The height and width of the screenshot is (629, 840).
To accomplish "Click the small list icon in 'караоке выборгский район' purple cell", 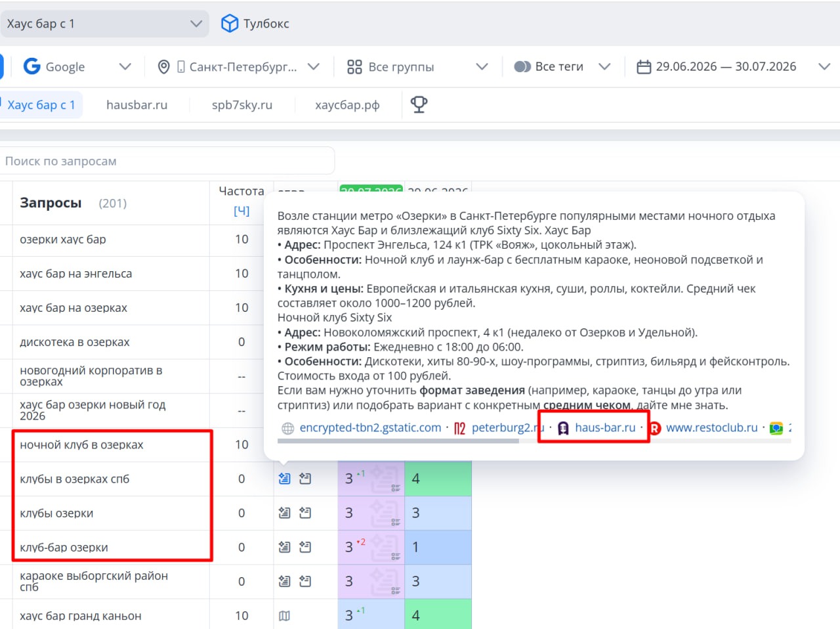I will click(x=396, y=590).
